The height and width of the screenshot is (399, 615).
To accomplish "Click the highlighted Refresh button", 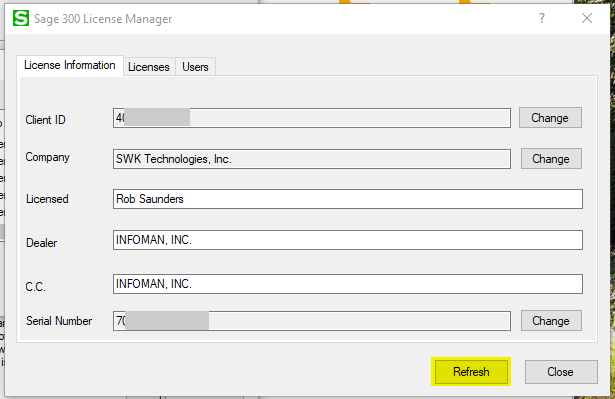I will click(x=471, y=372).
